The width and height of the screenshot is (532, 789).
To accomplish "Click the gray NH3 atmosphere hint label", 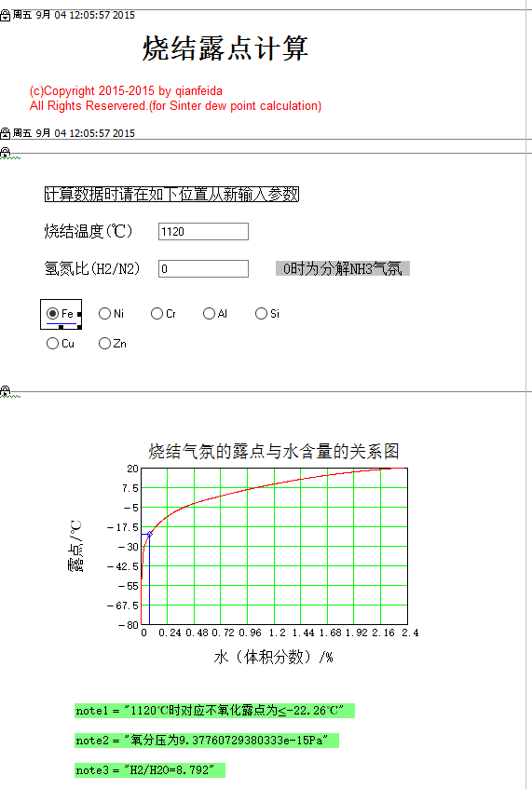I will pyautogui.click(x=343, y=268).
